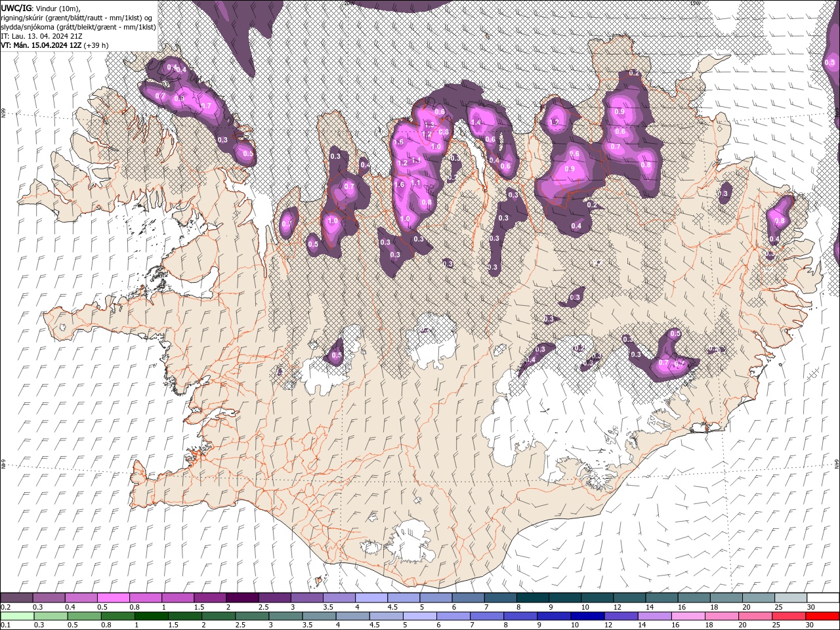The height and width of the screenshot is (630, 840).
Task: Select the bright pink 0.5–0.8 snow legend swatch
Action: 113,598
